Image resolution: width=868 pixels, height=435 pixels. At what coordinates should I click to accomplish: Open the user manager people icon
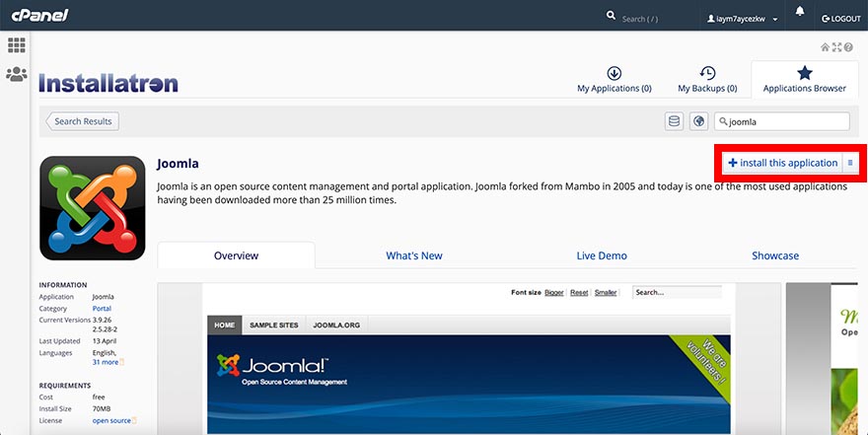click(16, 74)
